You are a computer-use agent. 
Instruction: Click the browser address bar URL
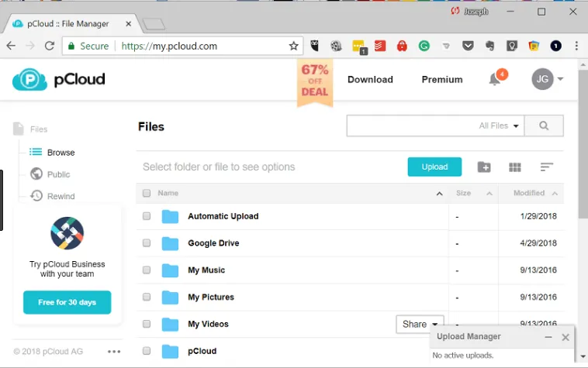coord(169,46)
